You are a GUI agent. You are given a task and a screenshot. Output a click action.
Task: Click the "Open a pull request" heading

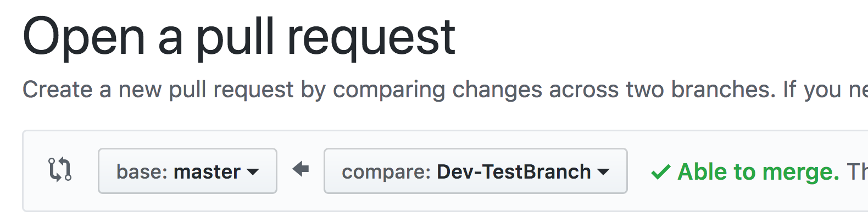click(x=239, y=37)
